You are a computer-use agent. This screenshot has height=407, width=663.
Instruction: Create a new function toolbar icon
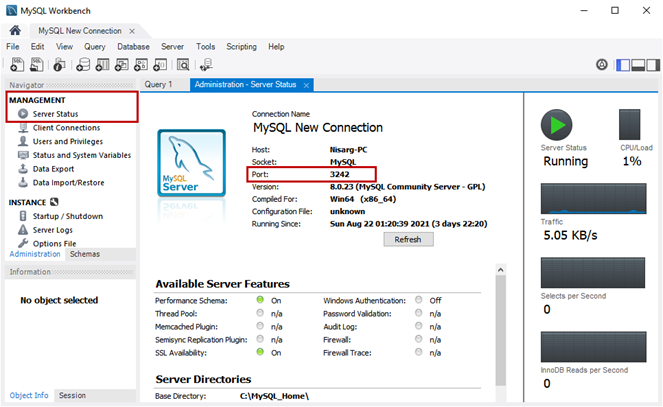[x=160, y=64]
